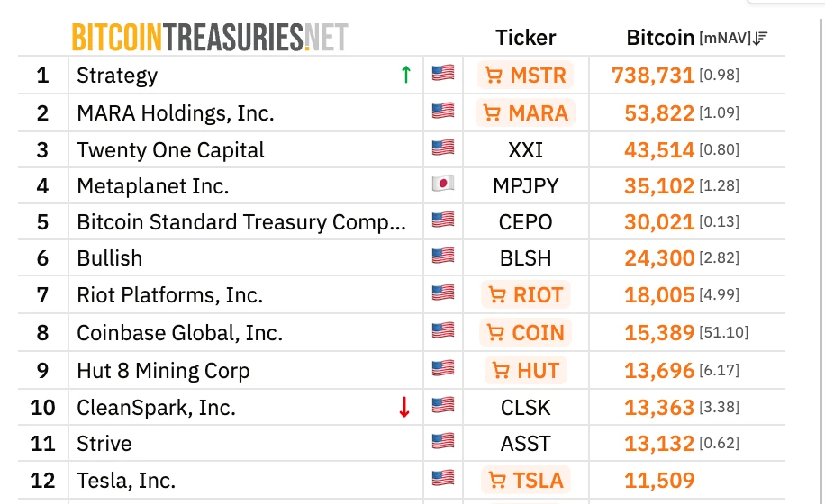Click the cart icon next to COIN

tap(495, 333)
